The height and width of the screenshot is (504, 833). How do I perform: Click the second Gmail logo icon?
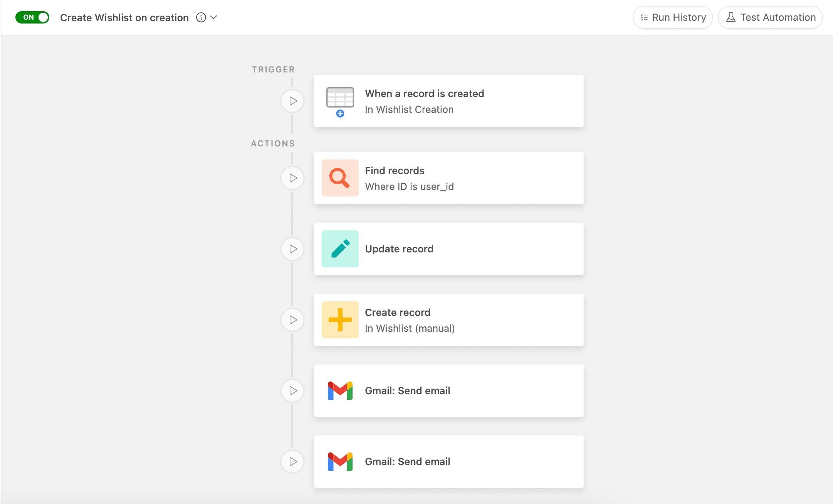[x=340, y=462]
